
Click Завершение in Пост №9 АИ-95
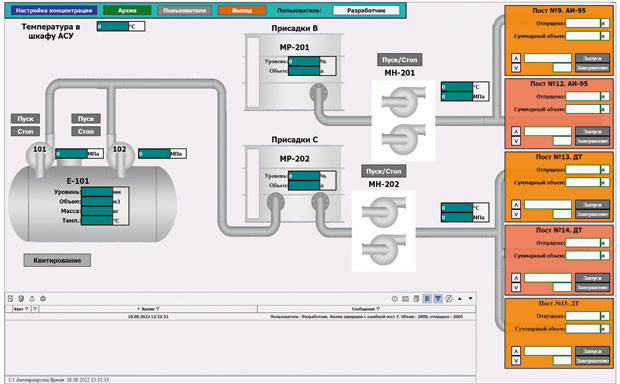coord(592,68)
